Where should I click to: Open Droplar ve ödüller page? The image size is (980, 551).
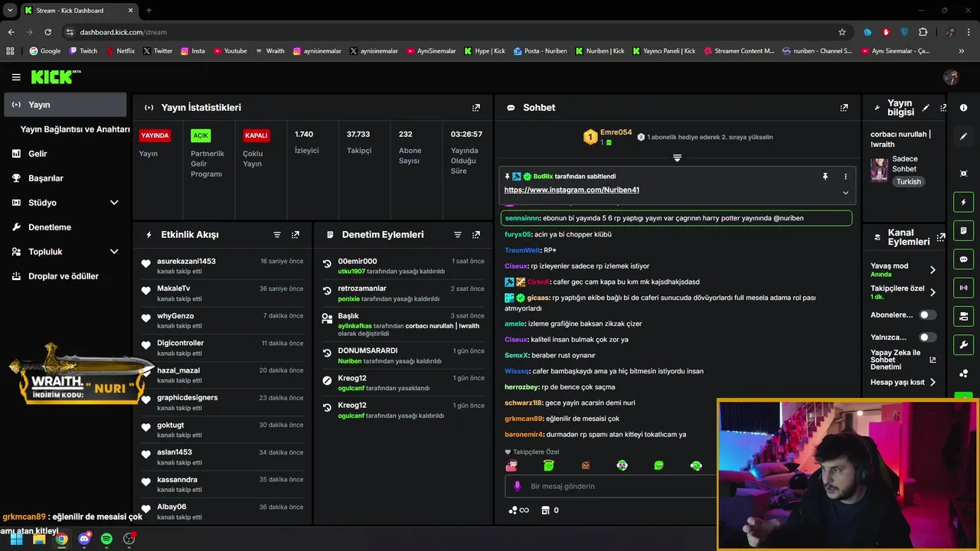point(65,276)
